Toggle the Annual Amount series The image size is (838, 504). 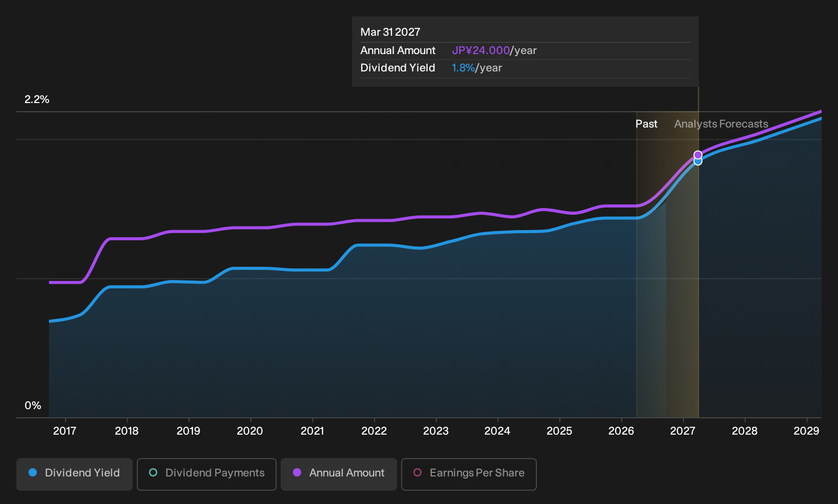click(x=339, y=474)
